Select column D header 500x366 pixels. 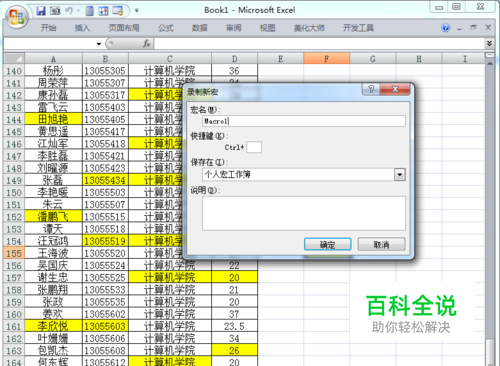[x=234, y=59]
